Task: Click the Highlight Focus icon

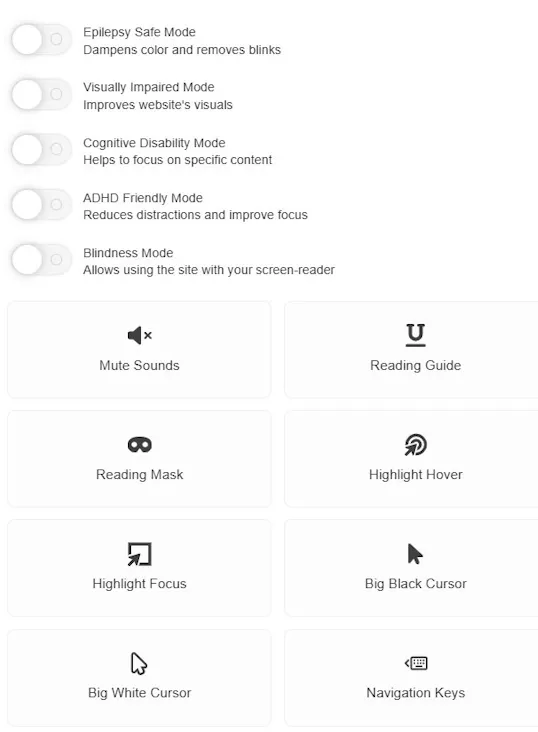Action: pyautogui.click(x=140, y=554)
